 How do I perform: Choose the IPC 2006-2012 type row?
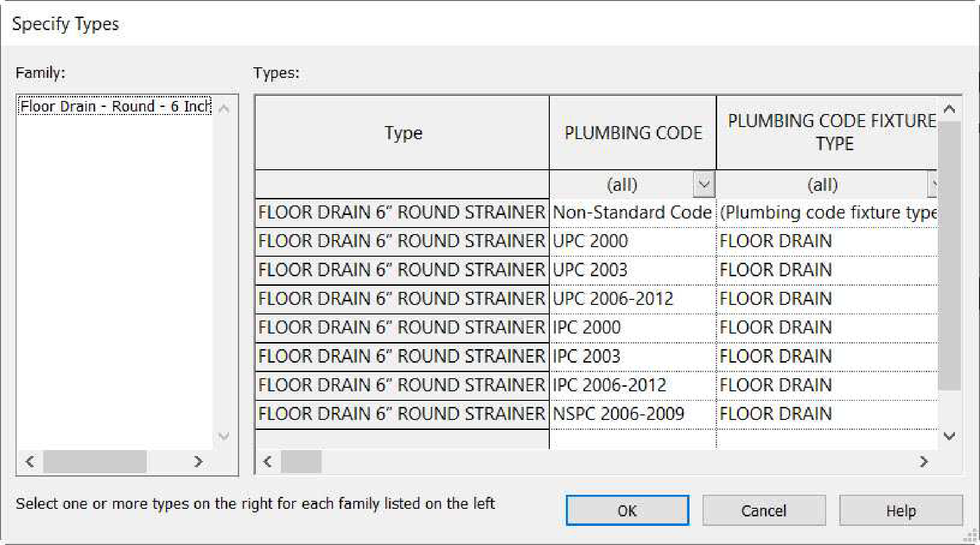(402, 385)
